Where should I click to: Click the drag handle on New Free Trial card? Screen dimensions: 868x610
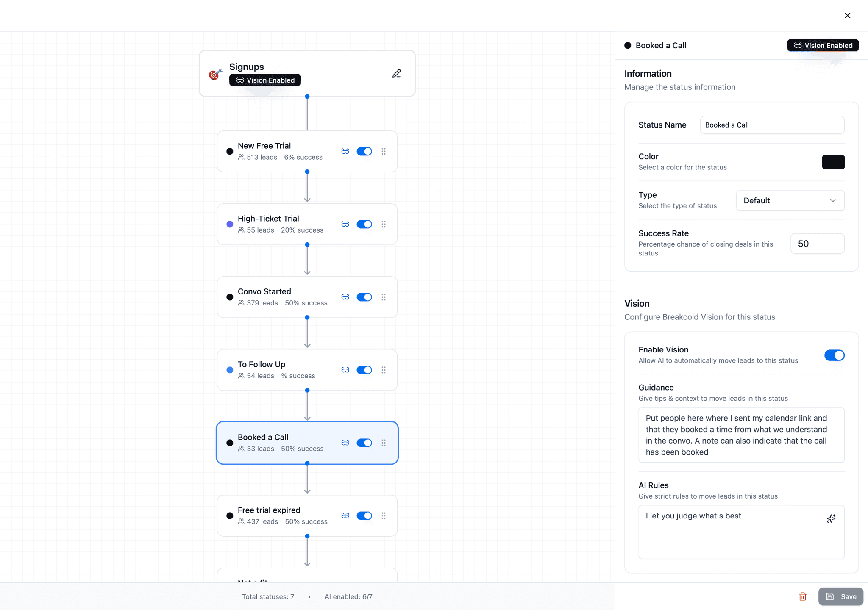[x=384, y=151]
